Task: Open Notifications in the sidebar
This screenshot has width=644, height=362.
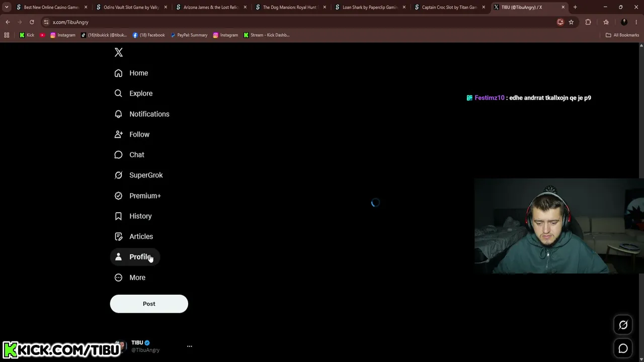Action: (142, 114)
